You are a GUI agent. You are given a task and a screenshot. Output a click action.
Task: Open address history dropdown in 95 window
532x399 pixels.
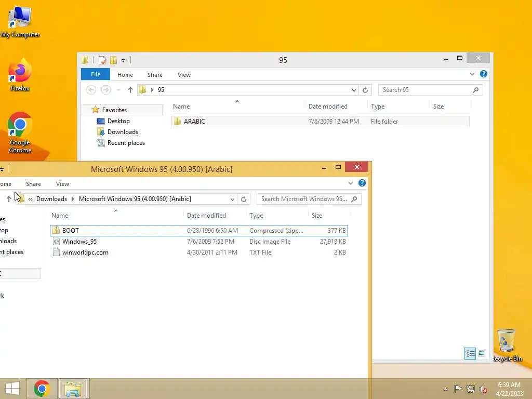354,90
